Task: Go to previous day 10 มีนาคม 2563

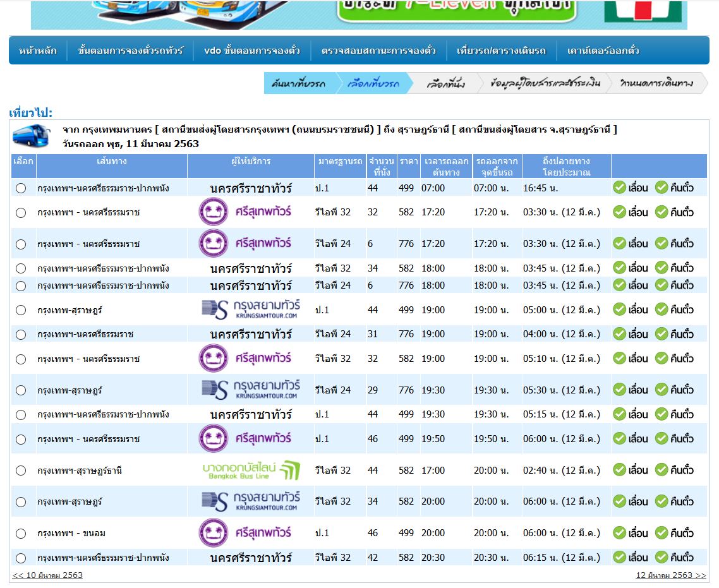Action: tap(47, 575)
